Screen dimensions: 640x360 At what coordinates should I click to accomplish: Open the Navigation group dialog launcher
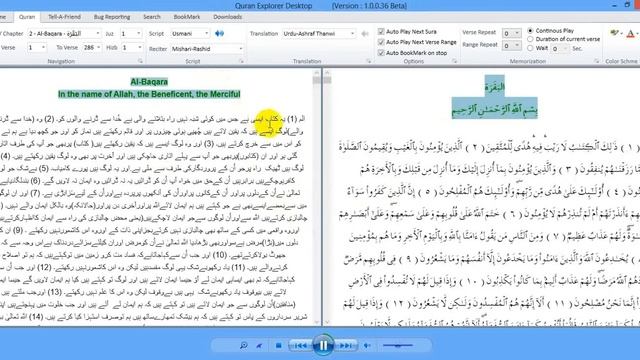pos(140,61)
